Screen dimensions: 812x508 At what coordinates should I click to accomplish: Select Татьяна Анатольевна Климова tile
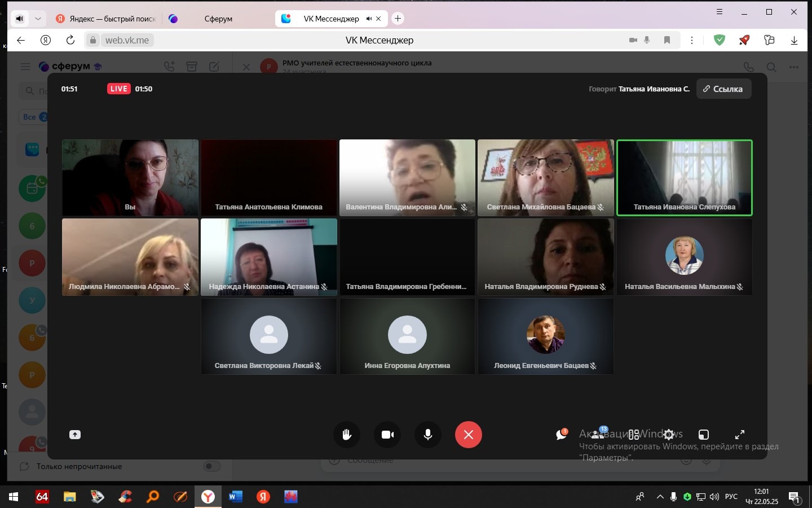pos(269,178)
